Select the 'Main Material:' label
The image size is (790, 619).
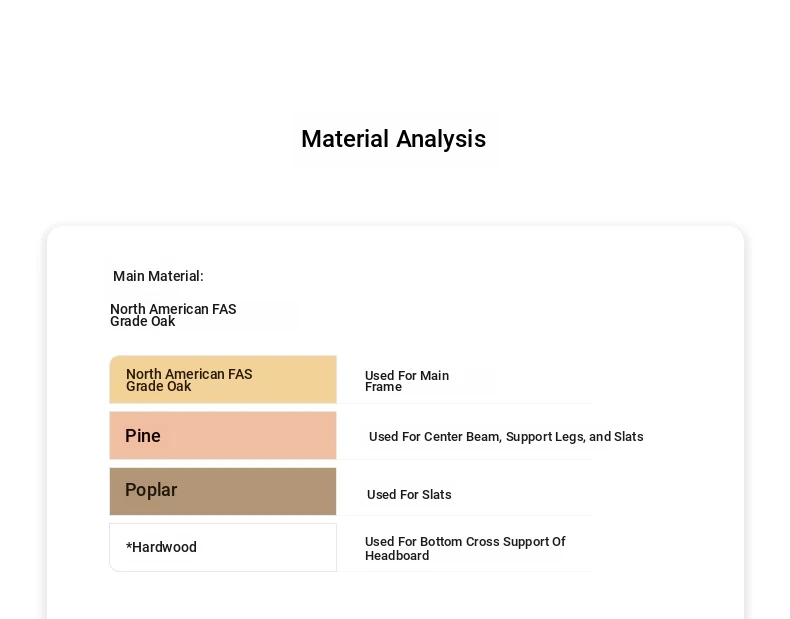(158, 276)
